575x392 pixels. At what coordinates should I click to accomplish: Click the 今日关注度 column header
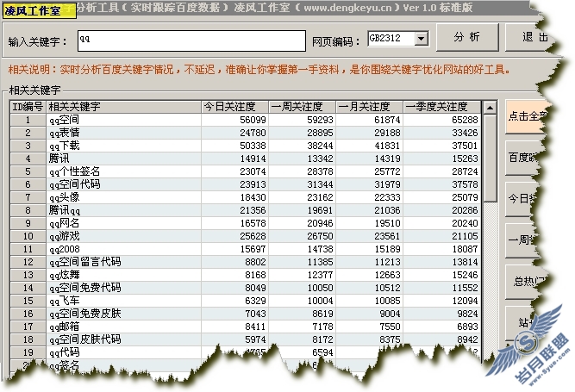coord(234,107)
